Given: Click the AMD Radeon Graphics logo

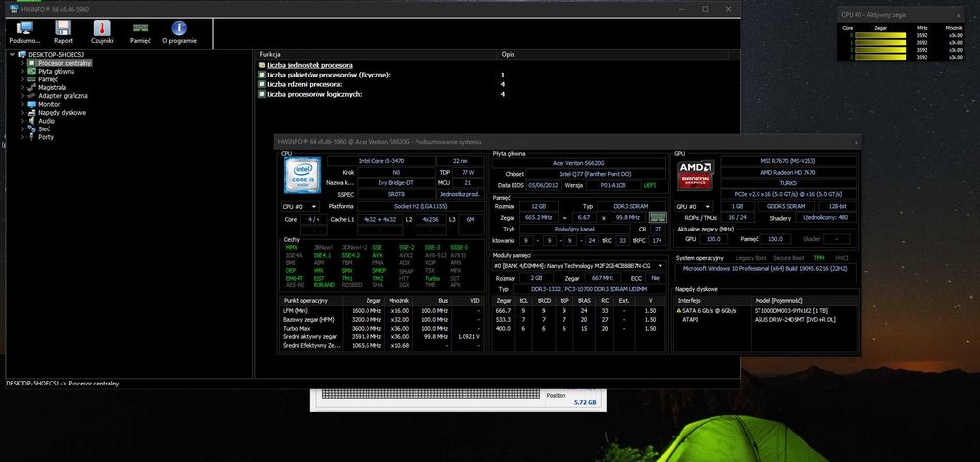Looking at the screenshot, I should pos(696,175).
